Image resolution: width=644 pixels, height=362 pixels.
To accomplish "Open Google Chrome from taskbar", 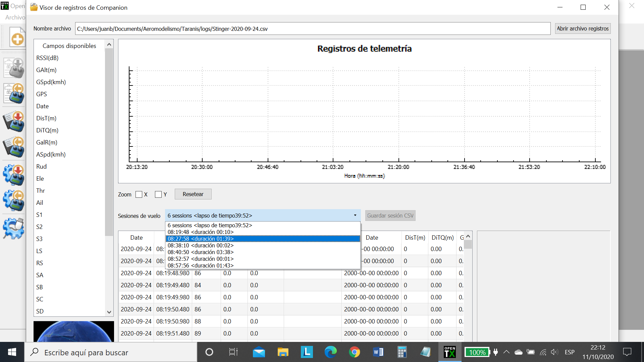I will 354,352.
